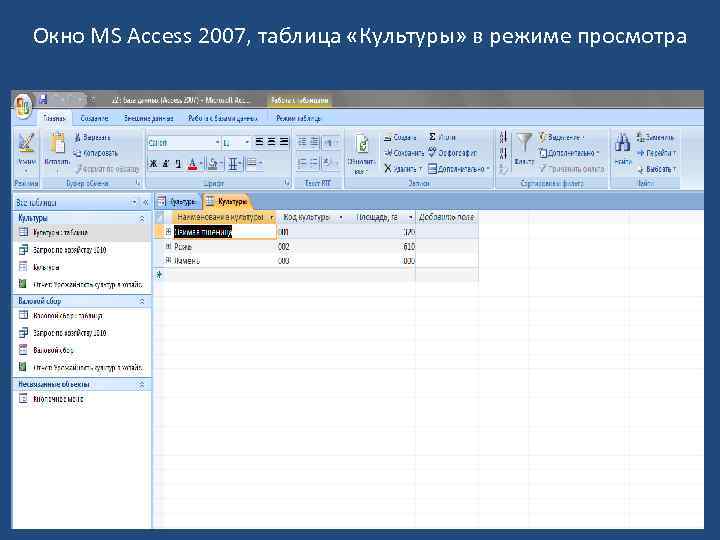Open the gridlines button in Font group
720x540 pixels.
[234, 163]
